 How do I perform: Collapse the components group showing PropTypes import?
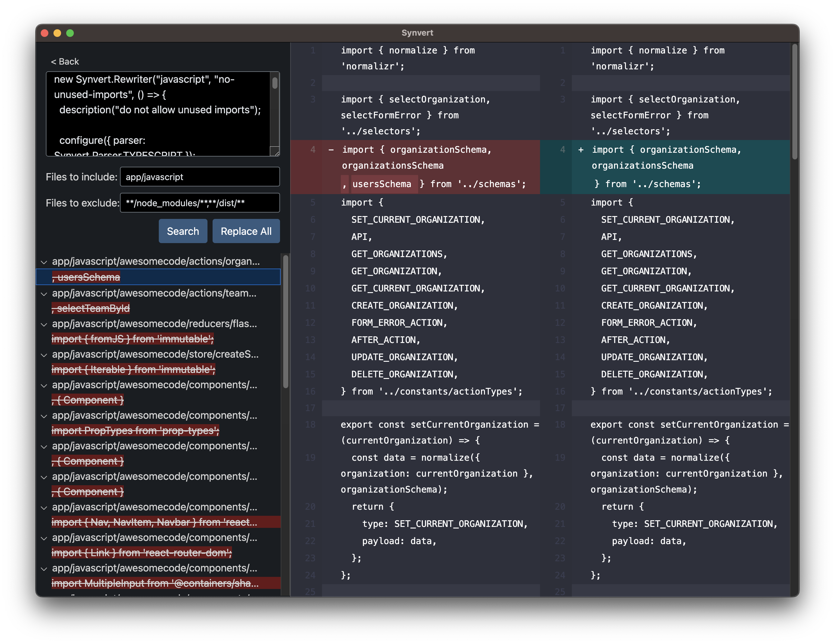[44, 416]
